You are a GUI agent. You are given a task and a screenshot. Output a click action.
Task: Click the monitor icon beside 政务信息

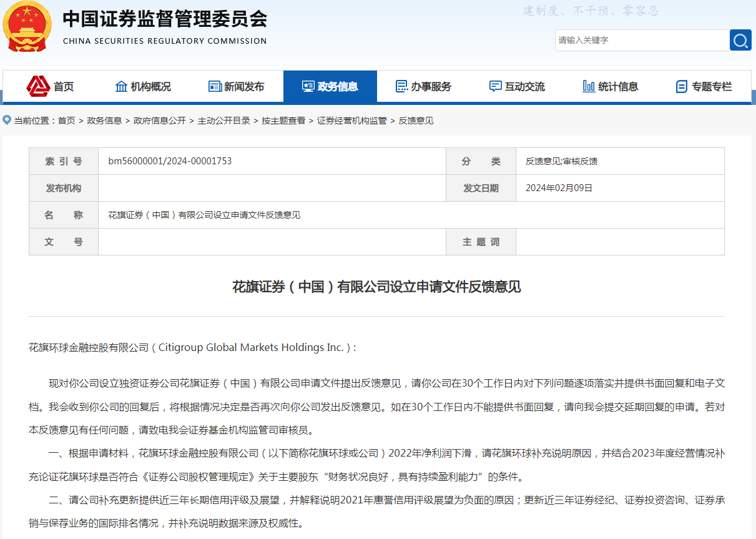tap(308, 86)
